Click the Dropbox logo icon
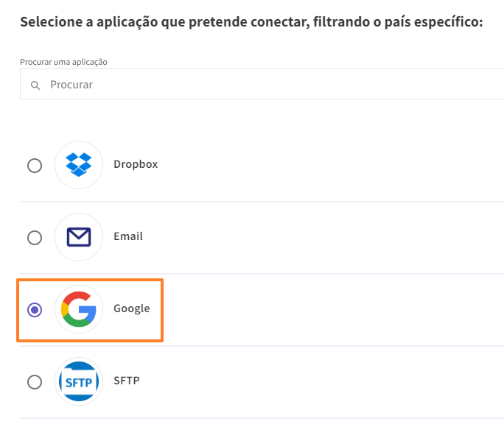Viewport: 504px width, 427px height. pyautogui.click(x=79, y=165)
